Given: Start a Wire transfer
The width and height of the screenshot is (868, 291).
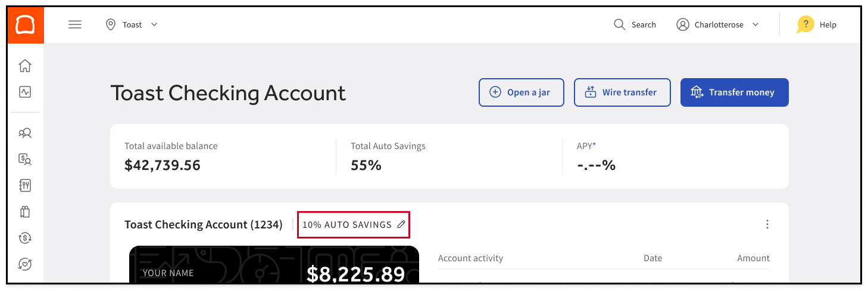Looking at the screenshot, I should pos(622,92).
